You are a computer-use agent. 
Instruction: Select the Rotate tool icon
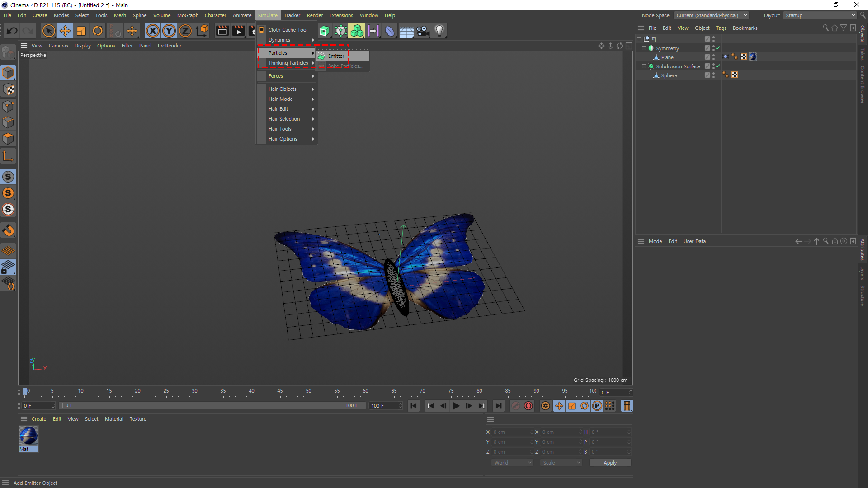[x=98, y=31]
